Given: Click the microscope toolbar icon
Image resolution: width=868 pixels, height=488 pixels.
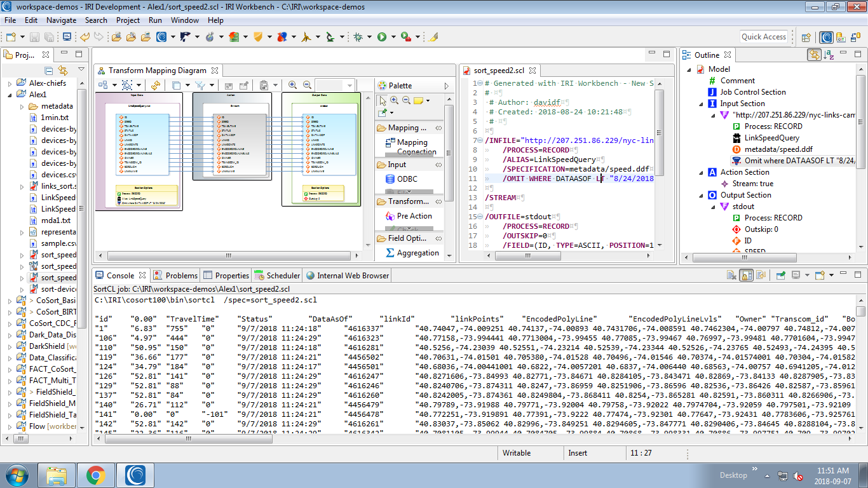Looking at the screenshot, I should tap(330, 37).
